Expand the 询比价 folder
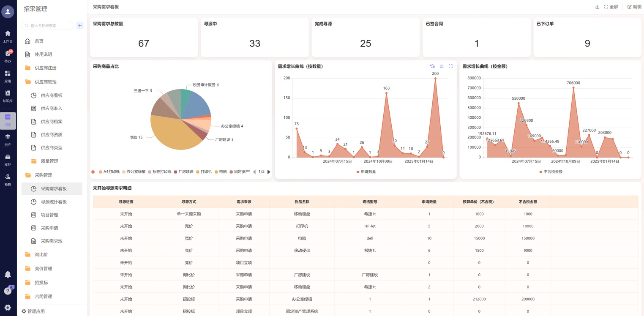 (x=41, y=255)
